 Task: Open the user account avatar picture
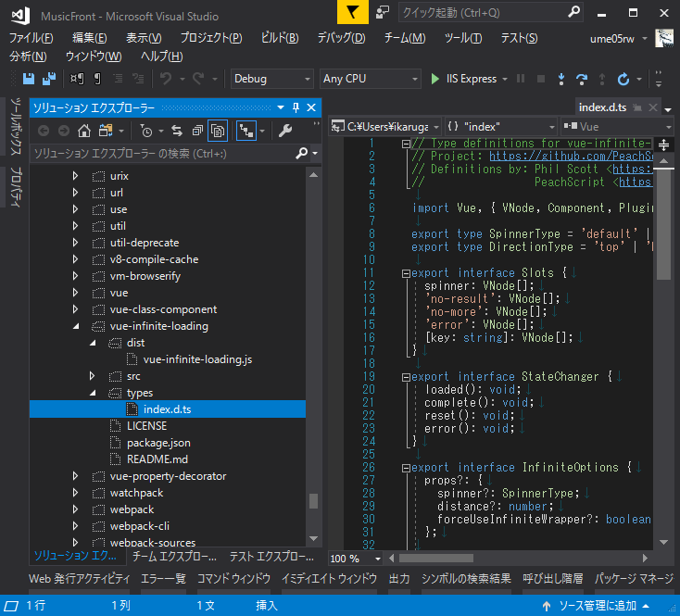664,38
